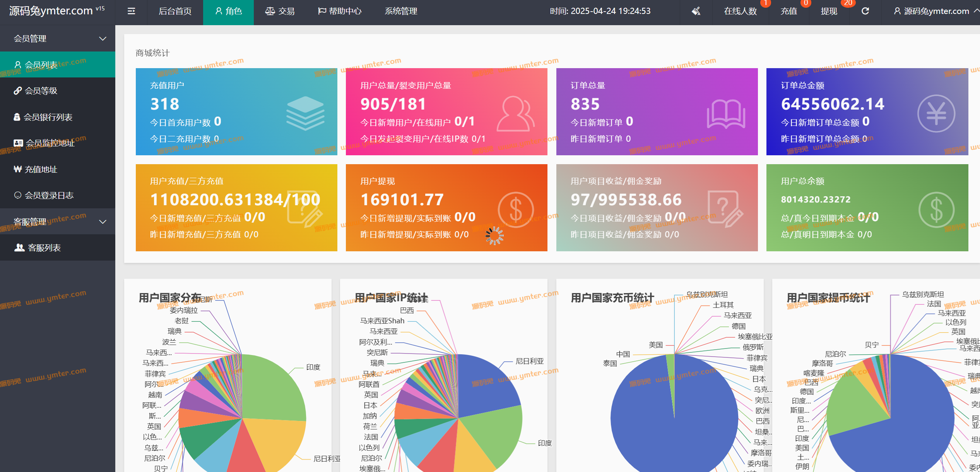Click the ID card icon beside 会员监控地址
The height and width of the screenshot is (472, 980).
18,143
